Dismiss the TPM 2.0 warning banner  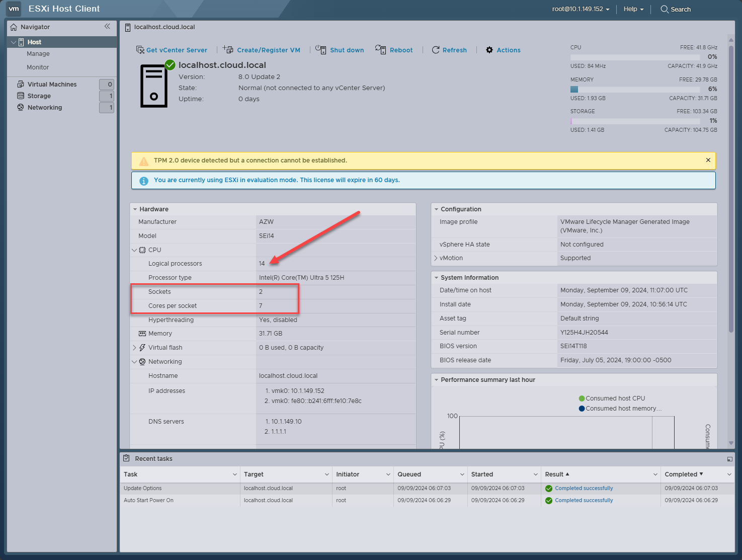pos(708,160)
